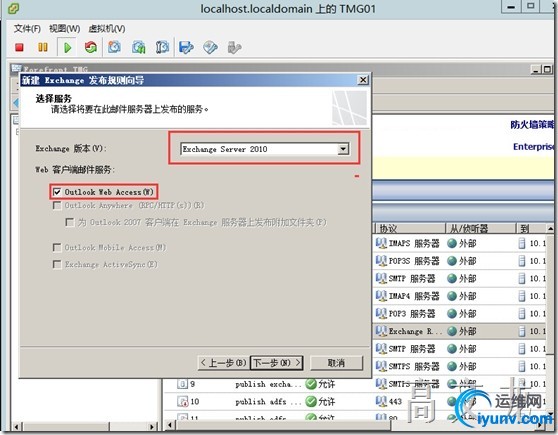Click the USB device connect icon
The width and height of the screenshot is (558, 435).
point(234,47)
